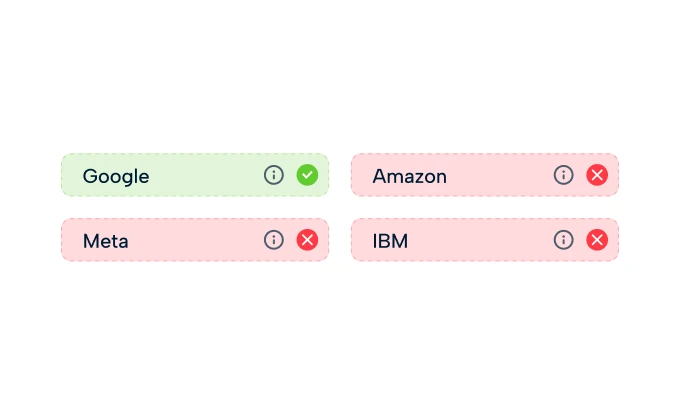Click the red X icon on Amazon
Screen dimensions: 680x414
click(x=597, y=175)
